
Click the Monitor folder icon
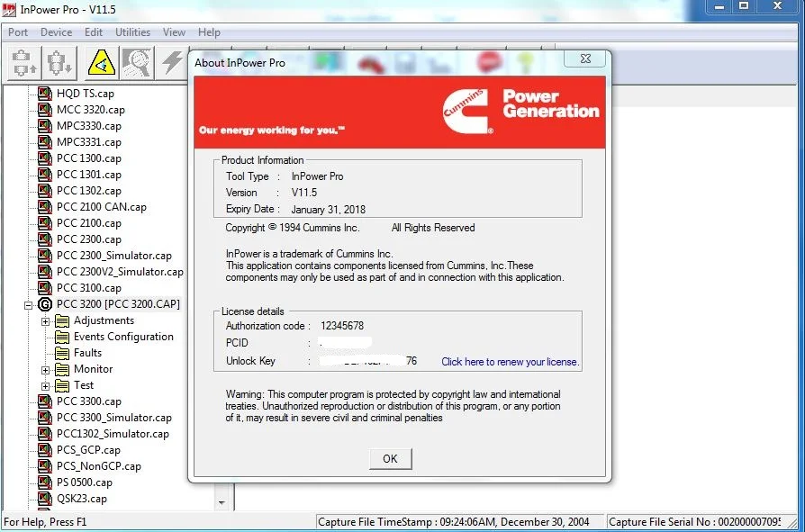tap(62, 369)
